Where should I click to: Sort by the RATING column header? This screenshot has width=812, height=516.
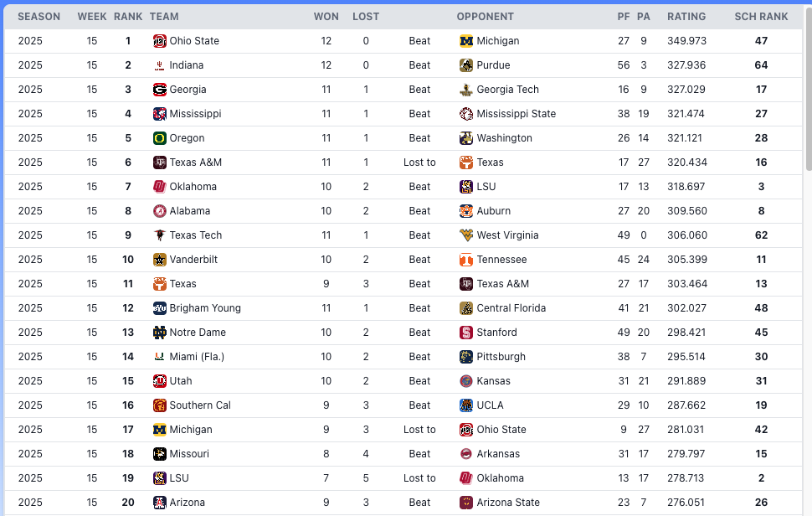pos(686,17)
